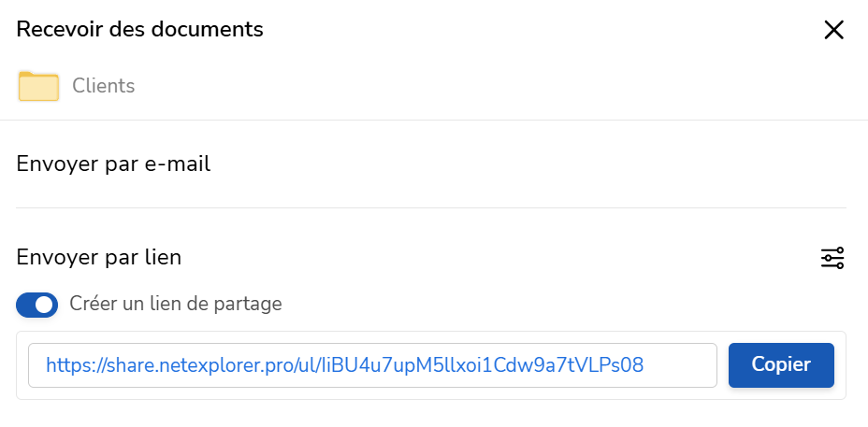Screen dimensions: 868x427
Task: Focus the share link URL field
Action: click(372, 365)
